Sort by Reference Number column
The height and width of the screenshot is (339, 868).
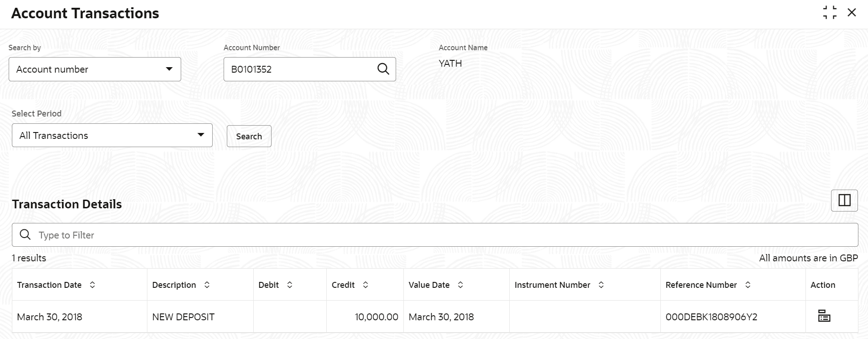click(x=748, y=285)
